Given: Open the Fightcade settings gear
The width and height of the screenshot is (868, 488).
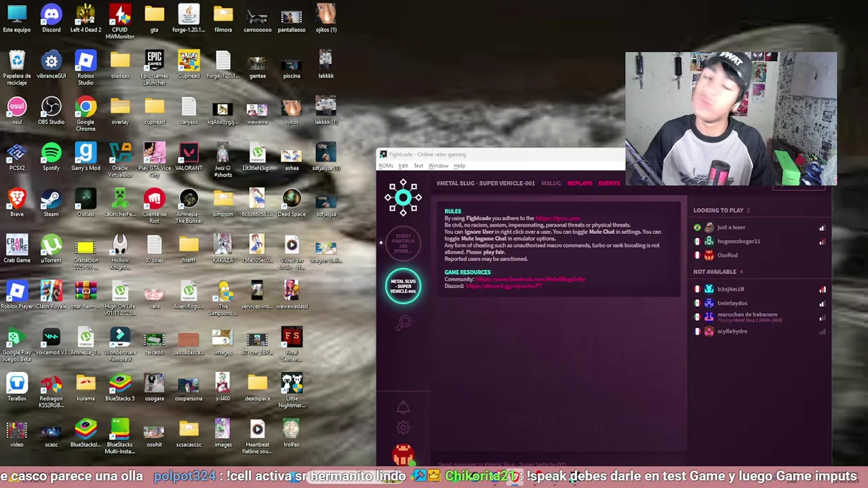Looking at the screenshot, I should (403, 428).
